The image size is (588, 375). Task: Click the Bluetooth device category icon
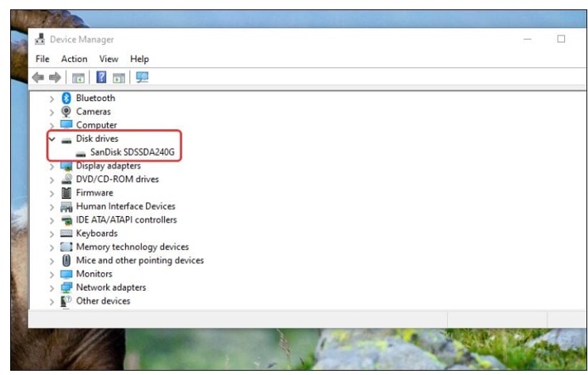[66, 98]
